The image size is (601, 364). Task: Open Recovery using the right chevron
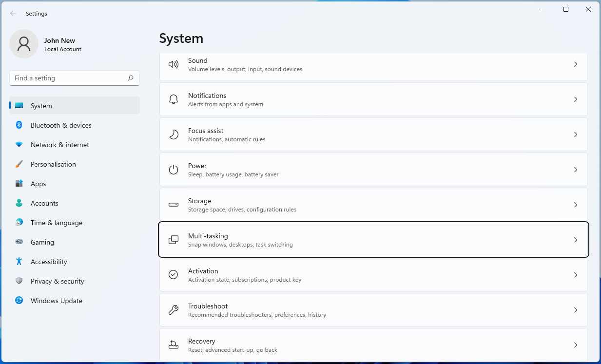coord(575,345)
